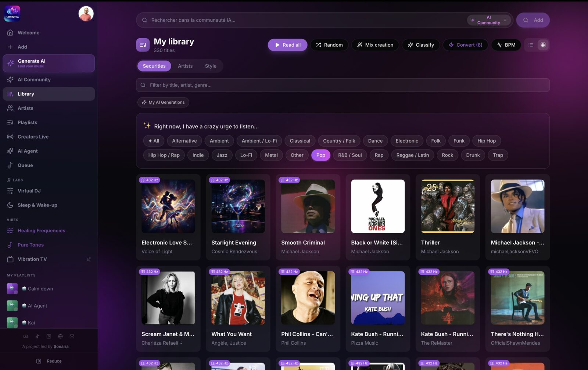Click the Classify button

tap(421, 45)
